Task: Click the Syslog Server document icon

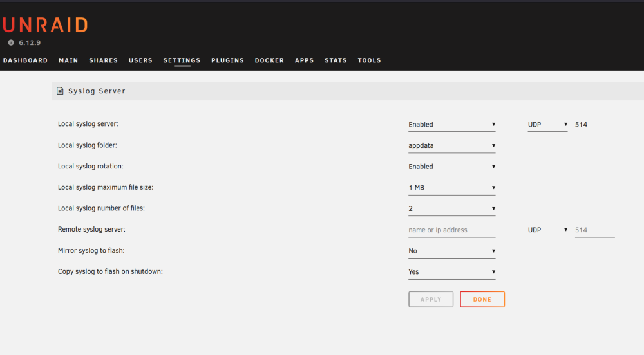Action: 60,91
